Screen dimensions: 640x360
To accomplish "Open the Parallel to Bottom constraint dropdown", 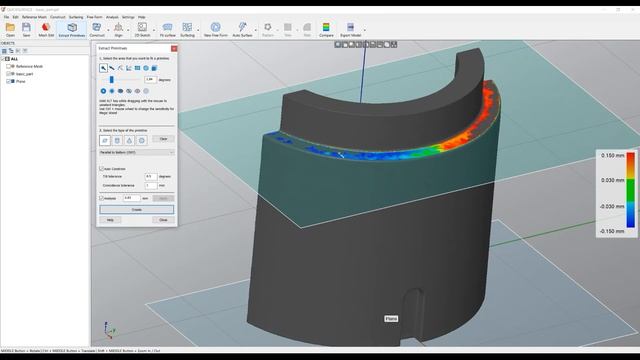I will pyautogui.click(x=137, y=152).
